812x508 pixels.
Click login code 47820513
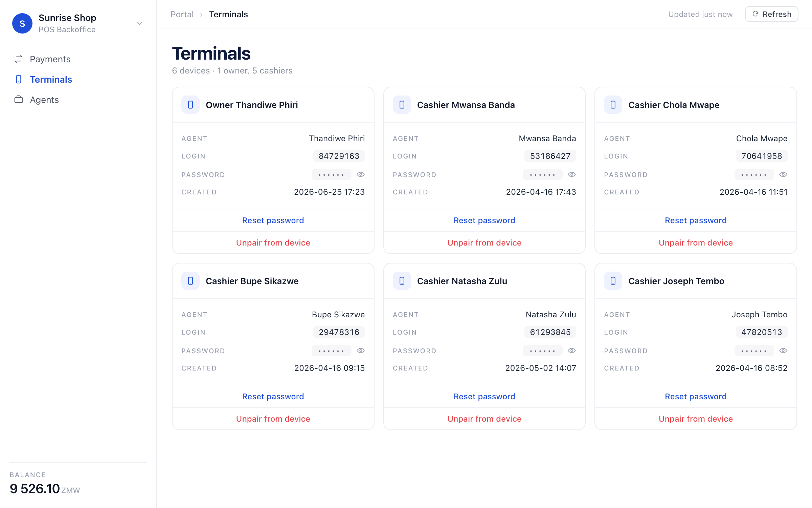click(762, 332)
